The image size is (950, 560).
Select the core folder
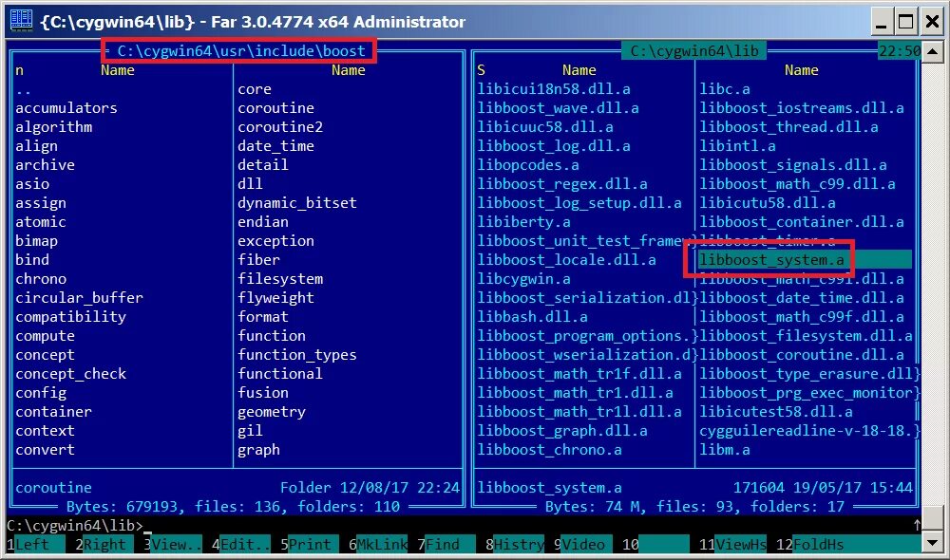[x=255, y=89]
